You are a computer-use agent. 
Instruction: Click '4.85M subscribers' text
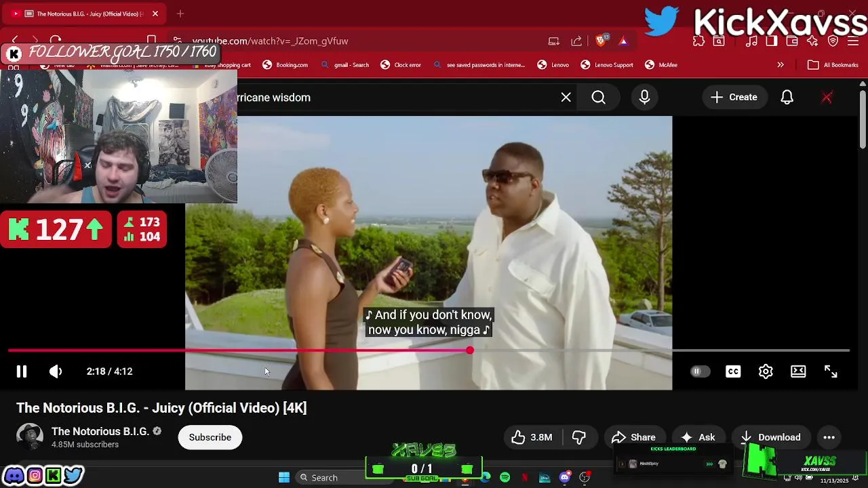coord(85,445)
